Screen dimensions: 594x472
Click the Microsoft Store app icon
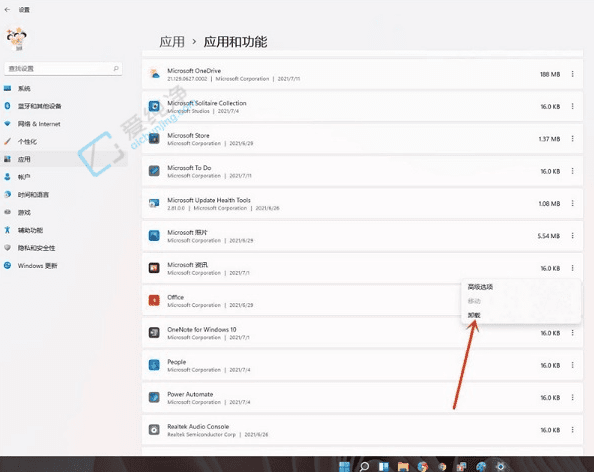(x=154, y=139)
